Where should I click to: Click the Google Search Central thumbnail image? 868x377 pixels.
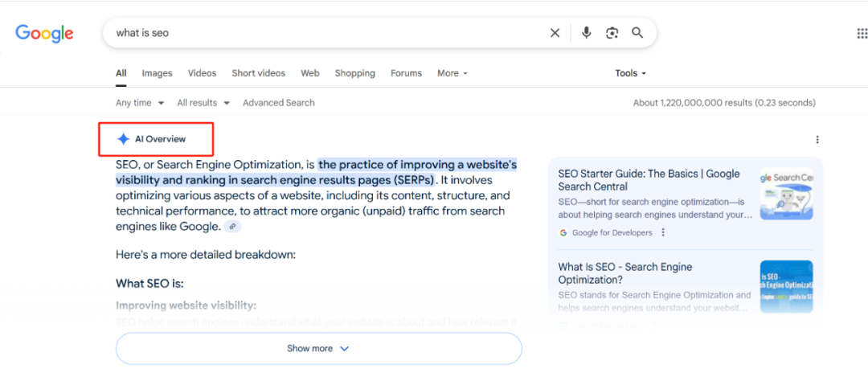(786, 194)
